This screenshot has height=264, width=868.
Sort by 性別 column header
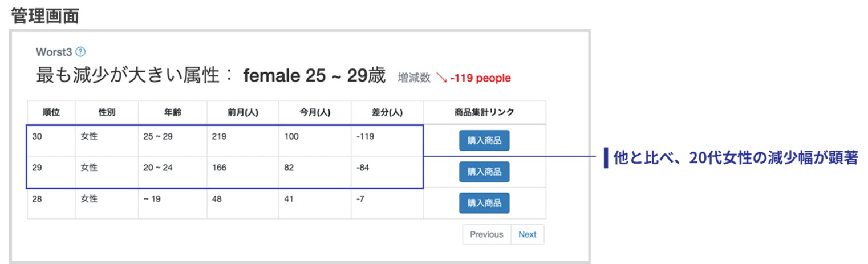[107, 112]
